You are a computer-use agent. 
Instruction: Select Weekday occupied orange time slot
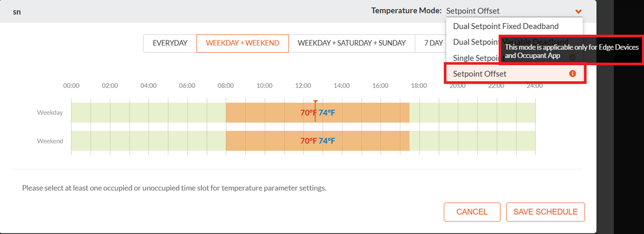tap(318, 112)
